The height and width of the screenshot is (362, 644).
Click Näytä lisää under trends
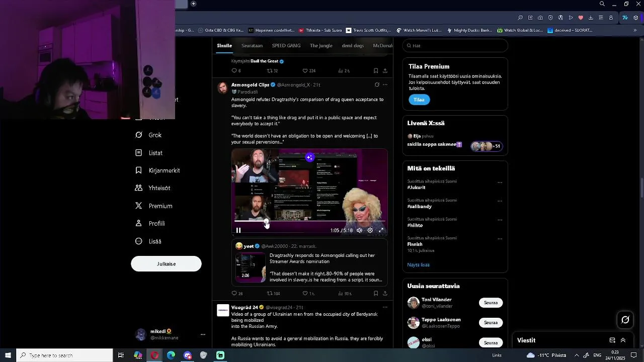[418, 265]
